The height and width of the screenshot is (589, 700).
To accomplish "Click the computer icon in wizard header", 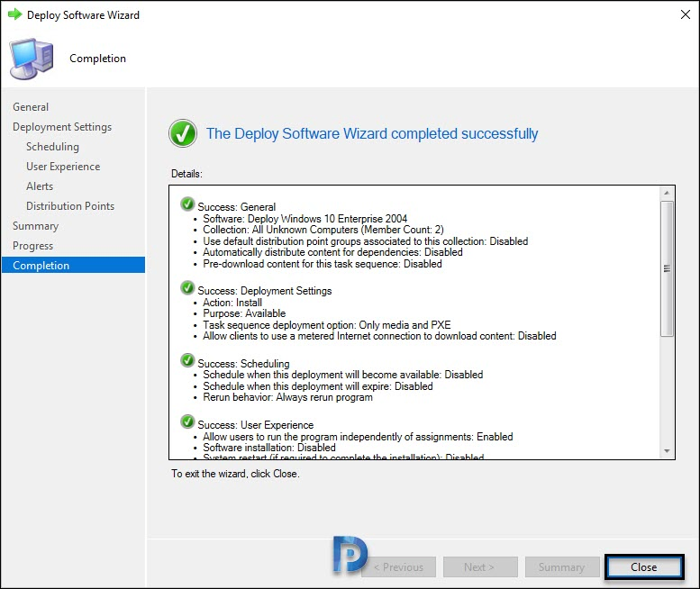I will (32, 59).
